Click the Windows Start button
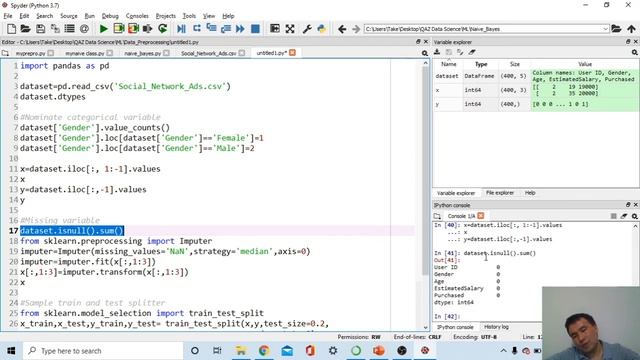640x360 pixels. [11, 351]
